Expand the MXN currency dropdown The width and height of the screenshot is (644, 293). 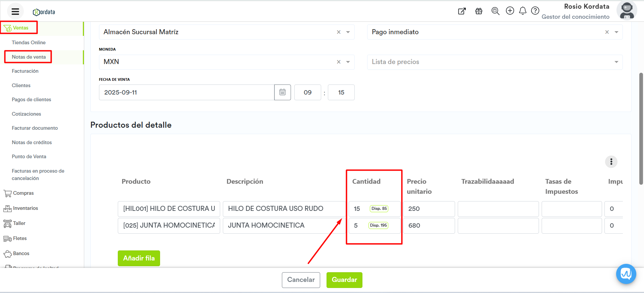pyautogui.click(x=348, y=62)
